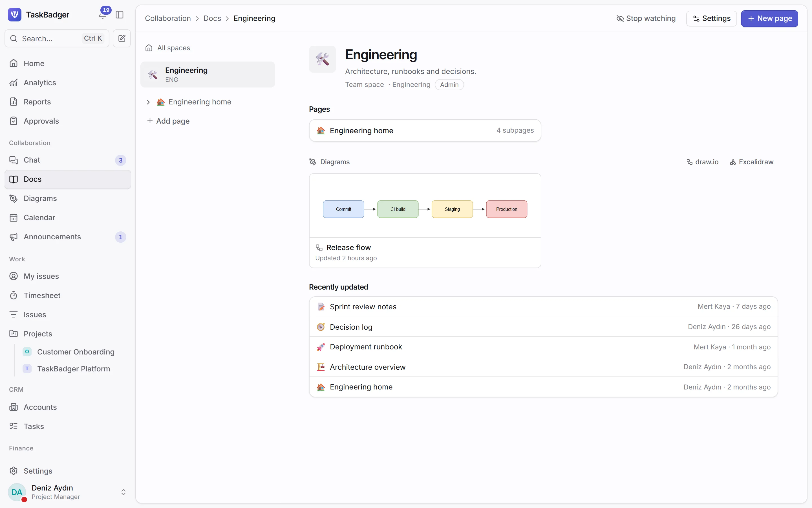
Task: Toggle the sidebar collapse icon
Action: [x=120, y=15]
